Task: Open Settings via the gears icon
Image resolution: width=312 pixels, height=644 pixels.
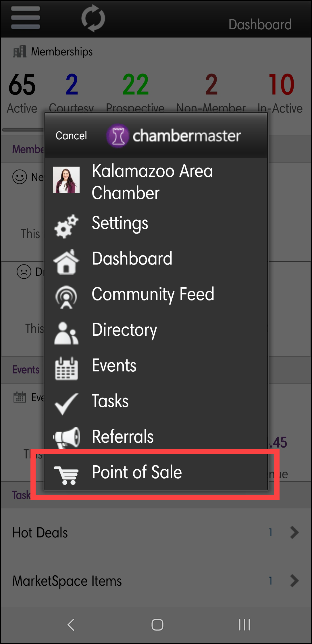Action: pos(66,226)
